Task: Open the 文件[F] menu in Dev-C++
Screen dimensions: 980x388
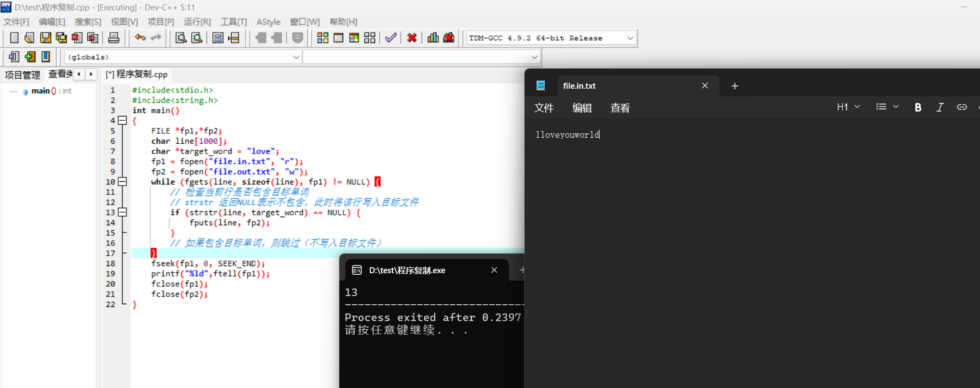Action: tap(16, 22)
